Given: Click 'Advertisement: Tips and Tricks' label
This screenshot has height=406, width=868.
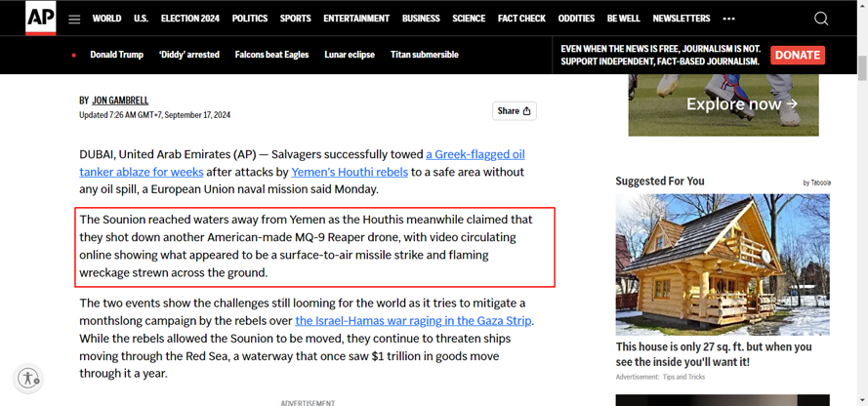Looking at the screenshot, I should pos(660,377).
